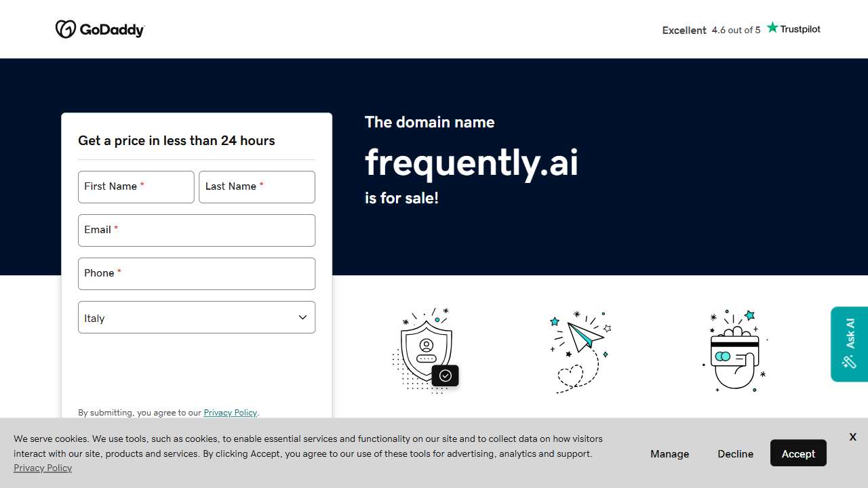The image size is (868, 488).
Task: Click the checkmark badge on the shield
Action: [x=446, y=375]
